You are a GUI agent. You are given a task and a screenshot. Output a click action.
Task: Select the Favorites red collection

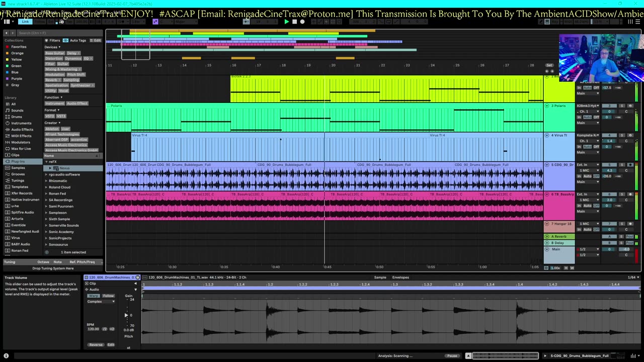[x=19, y=47]
